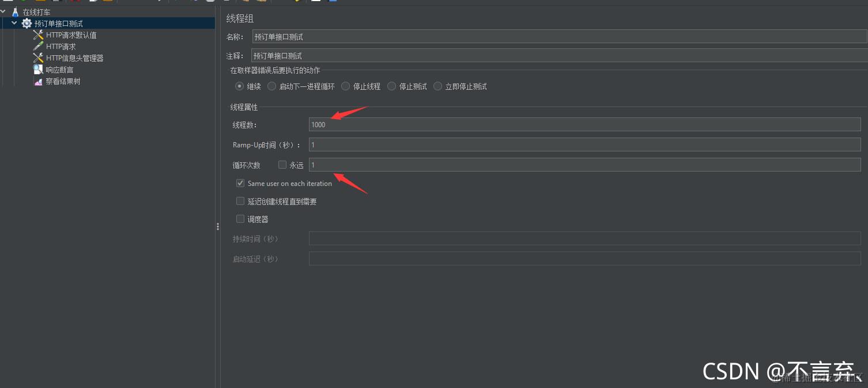Click the HTTP请求默认值 wrench icon
The image size is (868, 388).
38,35
